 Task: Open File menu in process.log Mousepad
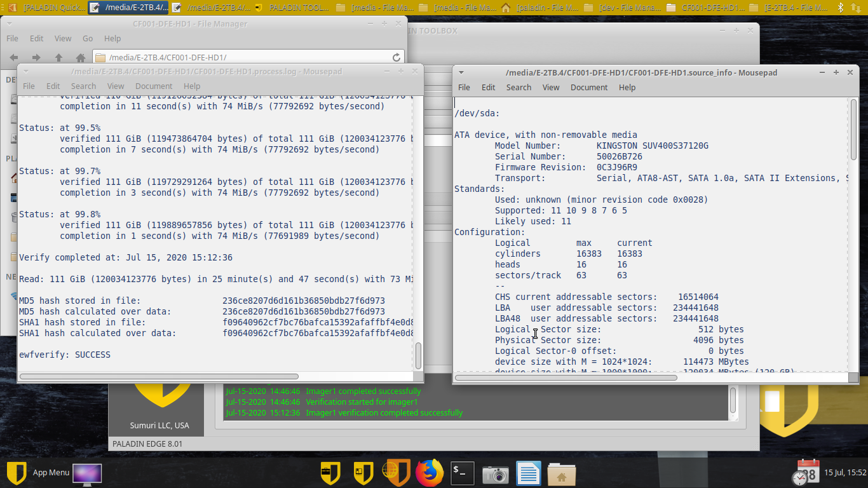(29, 86)
